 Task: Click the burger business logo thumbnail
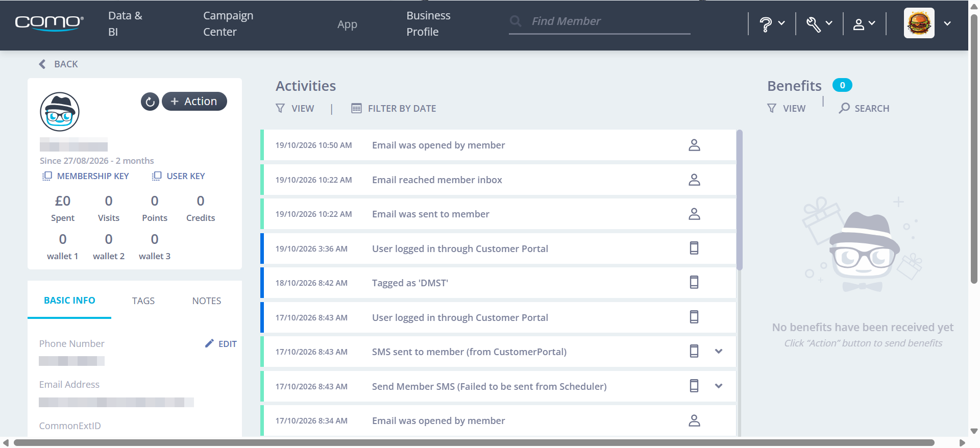click(x=919, y=23)
